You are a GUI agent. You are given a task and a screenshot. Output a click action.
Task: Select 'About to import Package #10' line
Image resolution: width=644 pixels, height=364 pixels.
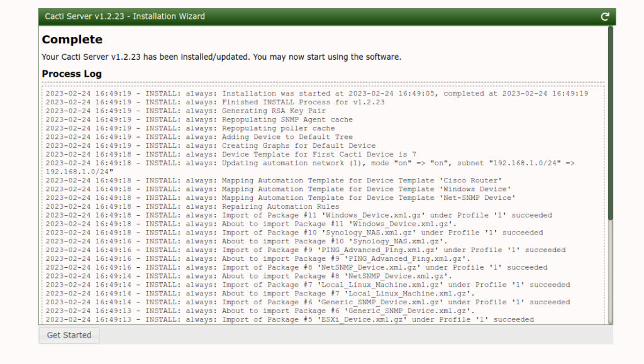coord(247,241)
